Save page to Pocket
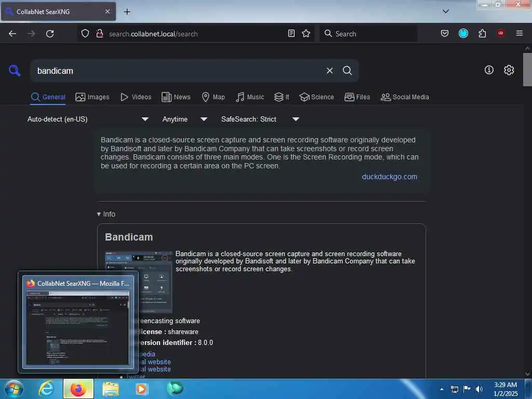This screenshot has width=532, height=399. point(445,33)
